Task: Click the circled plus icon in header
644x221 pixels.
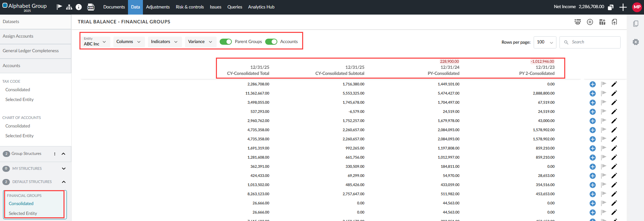Action: point(590,22)
